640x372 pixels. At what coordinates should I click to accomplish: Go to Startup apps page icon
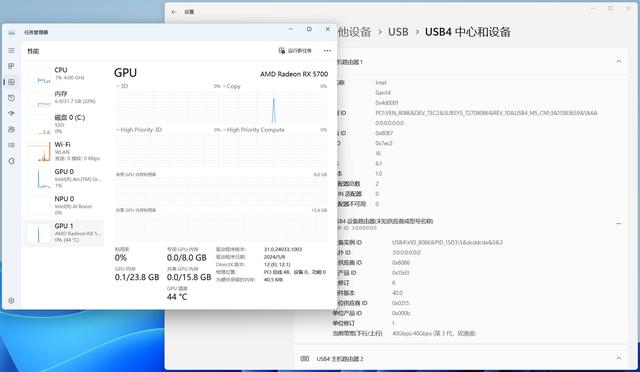point(11,114)
